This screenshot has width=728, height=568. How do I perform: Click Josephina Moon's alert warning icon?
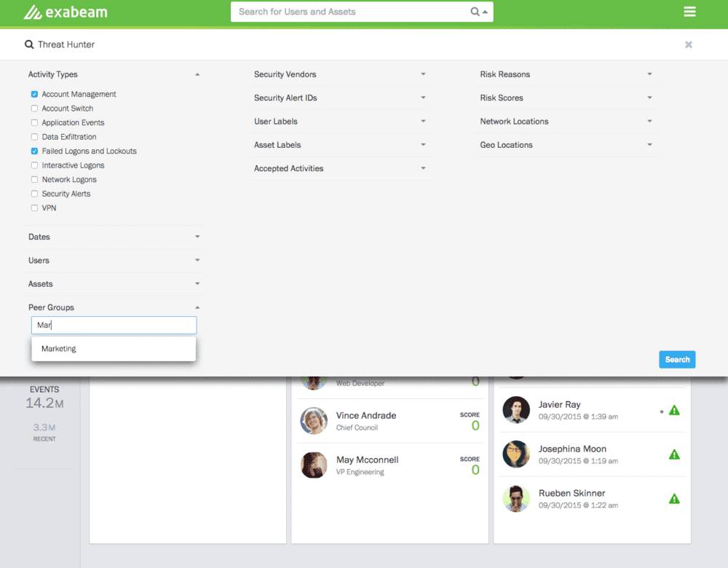click(674, 454)
